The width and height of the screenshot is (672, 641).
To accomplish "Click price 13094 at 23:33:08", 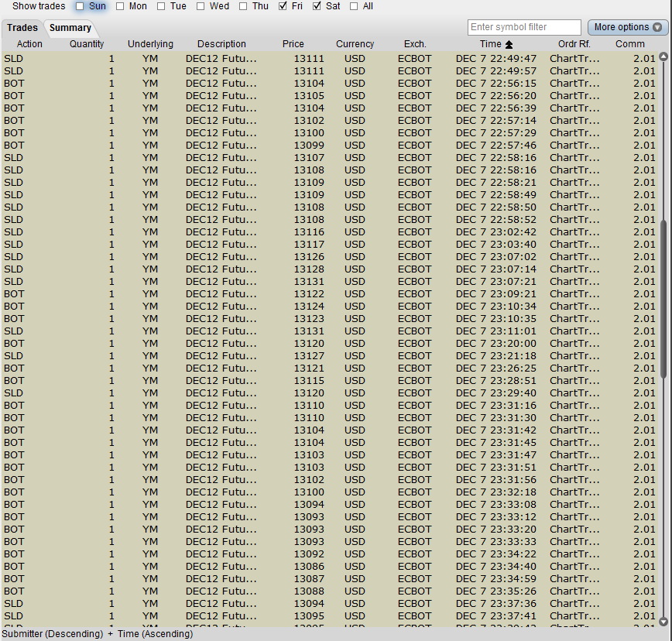I will coord(309,506).
